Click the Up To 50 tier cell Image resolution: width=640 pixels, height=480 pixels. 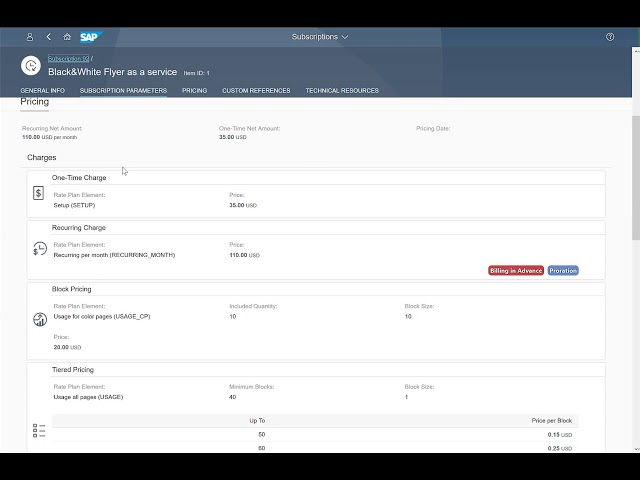(262, 435)
